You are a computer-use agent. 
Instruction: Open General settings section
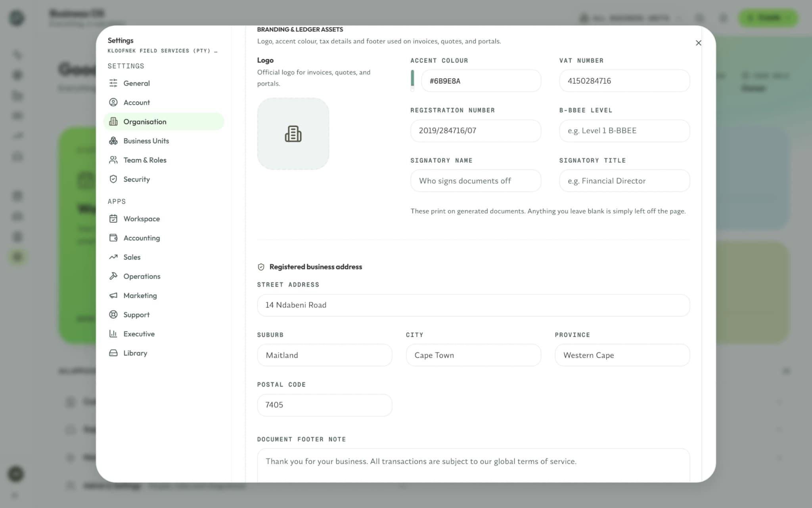pyautogui.click(x=164, y=83)
